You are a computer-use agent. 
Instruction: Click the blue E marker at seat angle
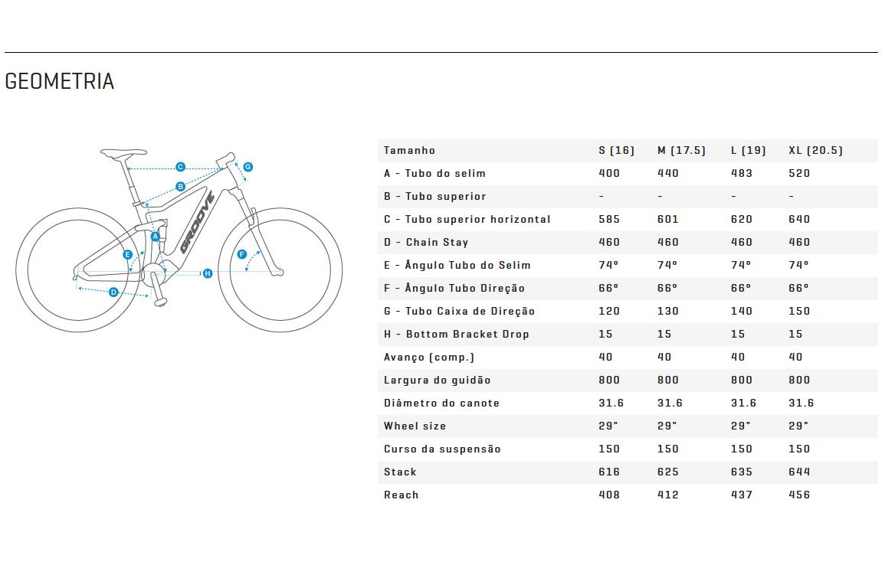(x=127, y=255)
